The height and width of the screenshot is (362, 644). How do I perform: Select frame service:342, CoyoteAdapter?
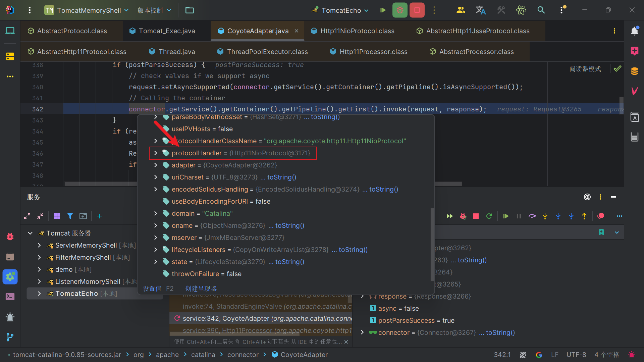261,318
